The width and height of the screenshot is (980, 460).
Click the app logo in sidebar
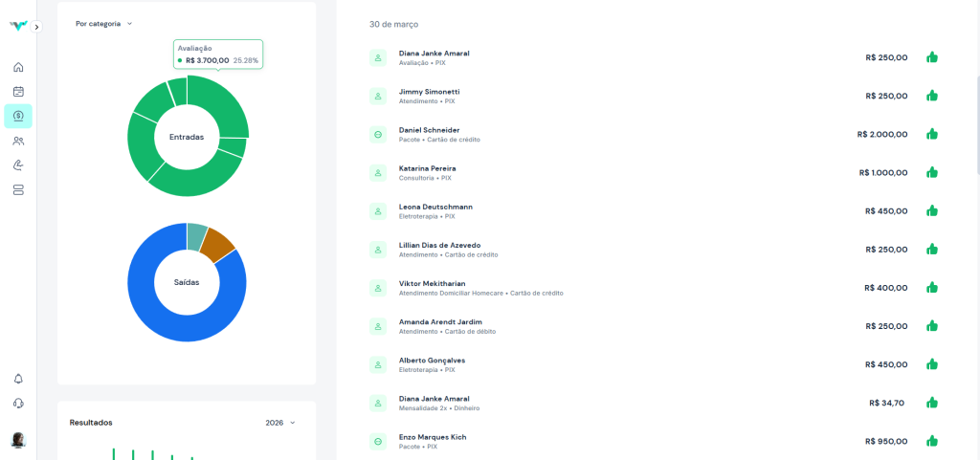(x=16, y=26)
